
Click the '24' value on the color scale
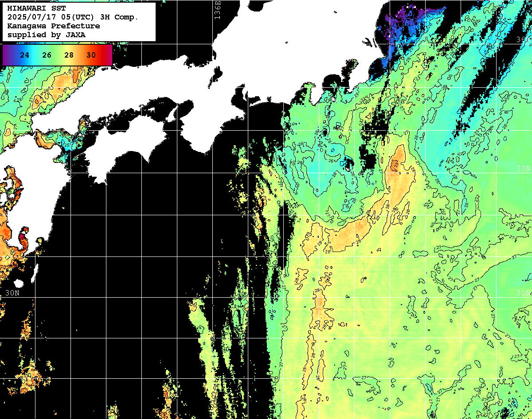pos(25,55)
